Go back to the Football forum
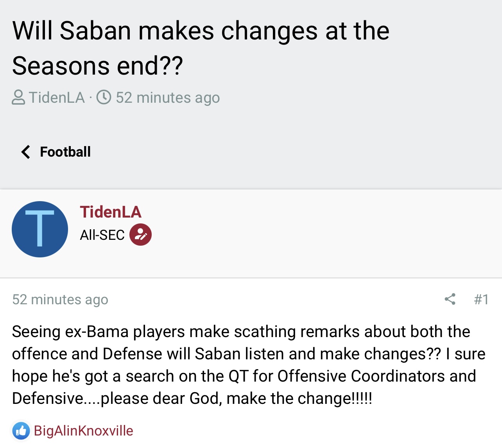Image resolution: width=502 pixels, height=448 pixels. tap(65, 152)
